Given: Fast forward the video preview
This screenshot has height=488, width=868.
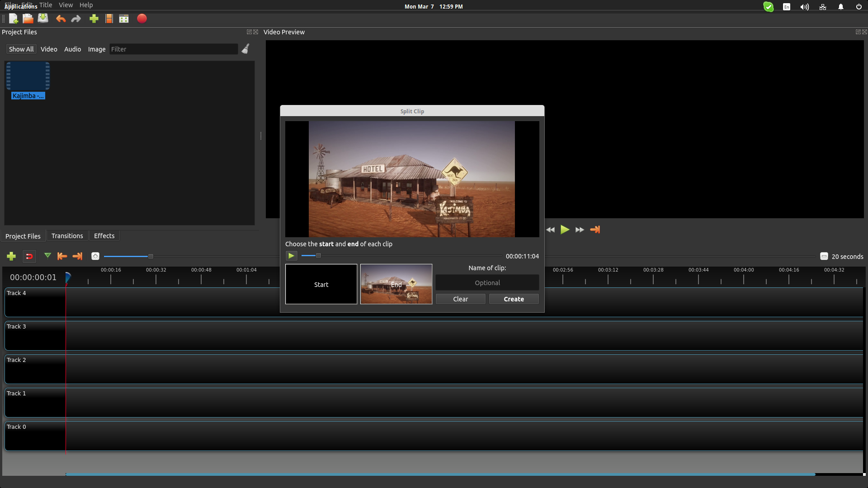Looking at the screenshot, I should pyautogui.click(x=580, y=230).
